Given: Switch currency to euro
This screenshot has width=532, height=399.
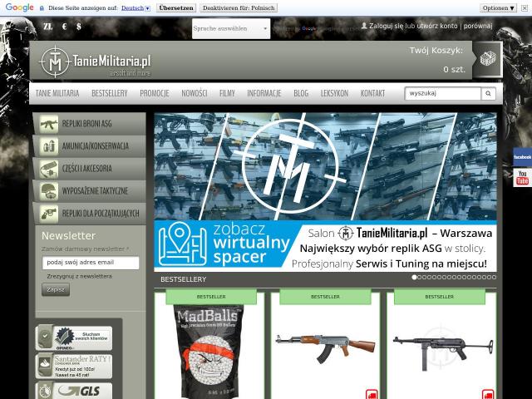Looking at the screenshot, I should click(x=65, y=27).
